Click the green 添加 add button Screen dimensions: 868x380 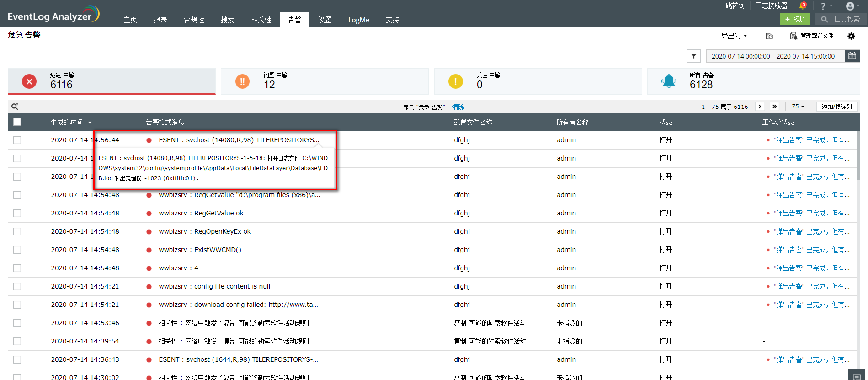coord(794,19)
